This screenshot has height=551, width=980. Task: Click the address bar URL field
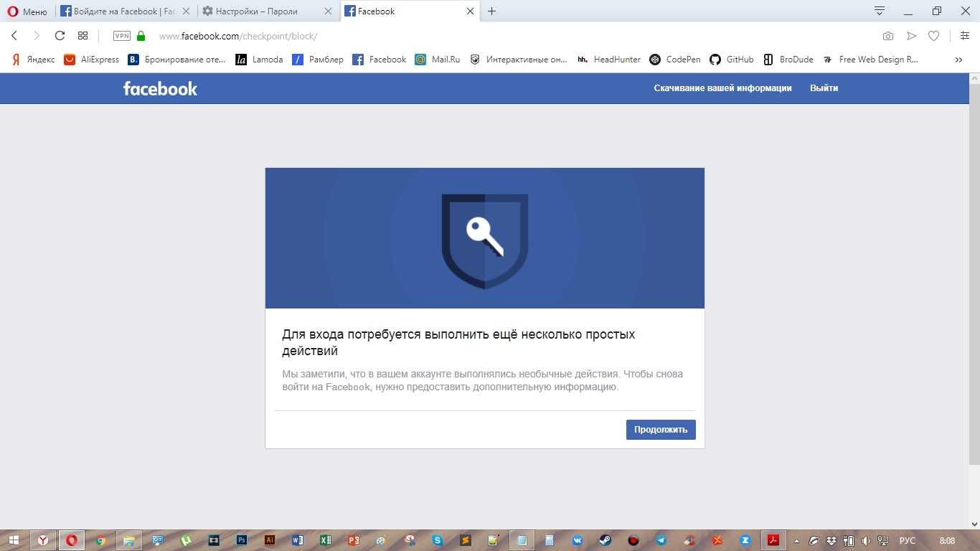point(502,36)
